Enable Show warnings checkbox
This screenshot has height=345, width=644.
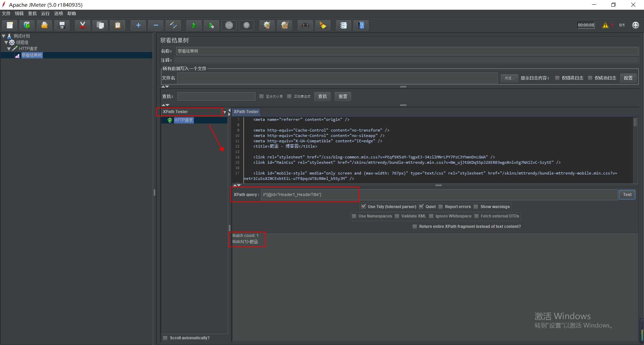476,206
